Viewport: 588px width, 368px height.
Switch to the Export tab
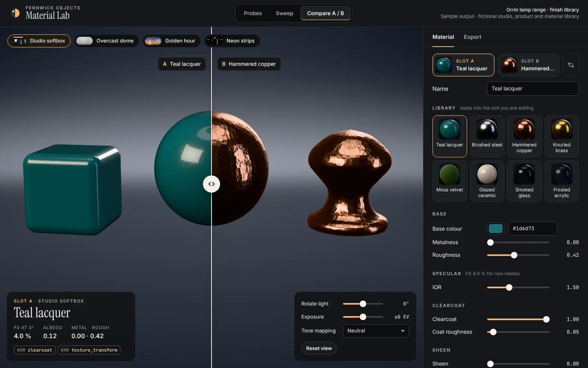click(x=472, y=37)
